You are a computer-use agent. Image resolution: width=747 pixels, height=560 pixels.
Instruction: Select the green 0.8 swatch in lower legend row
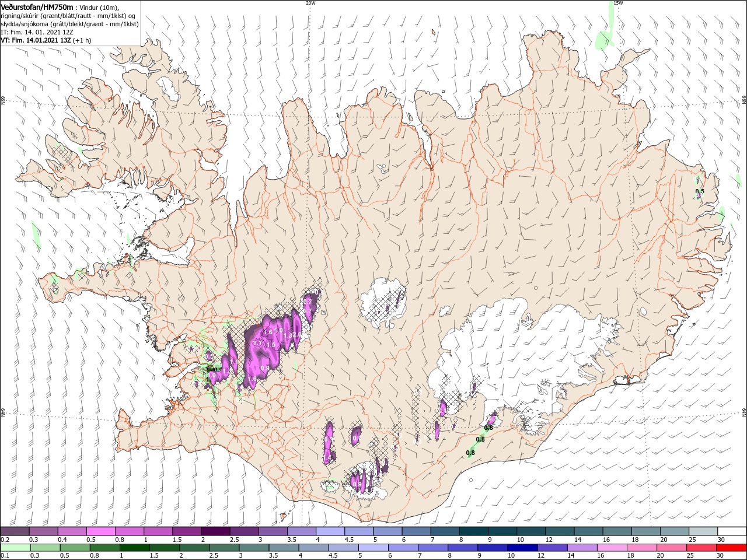coord(104,548)
